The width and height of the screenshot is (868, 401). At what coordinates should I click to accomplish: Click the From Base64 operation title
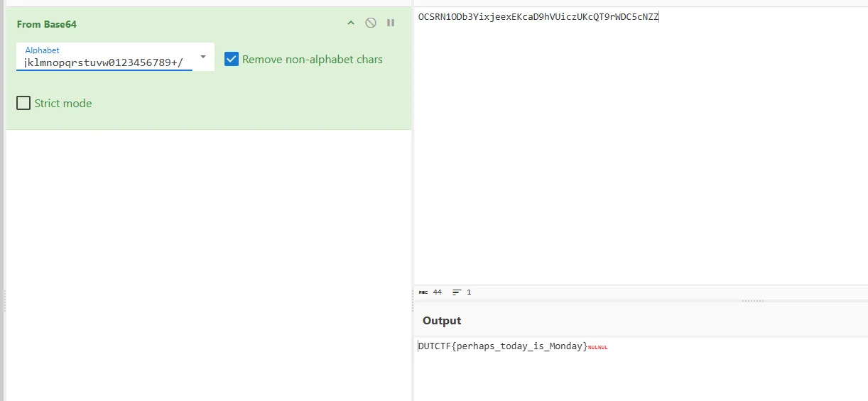(47, 24)
